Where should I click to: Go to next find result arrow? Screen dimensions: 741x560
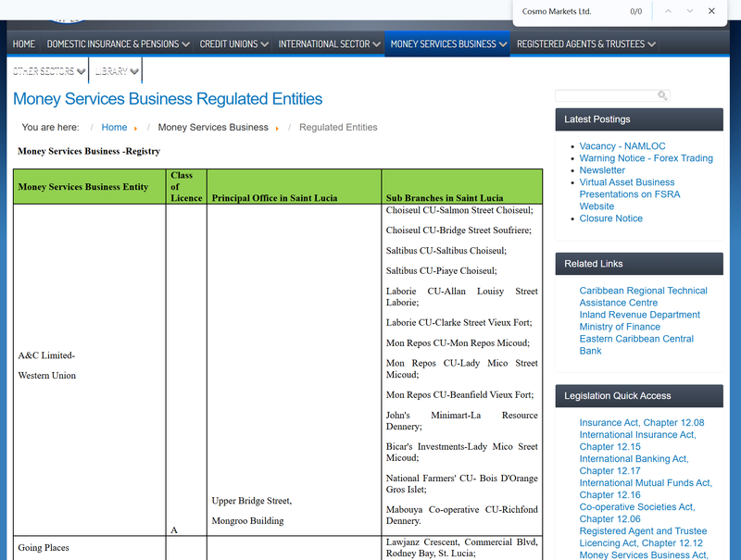coord(689,11)
